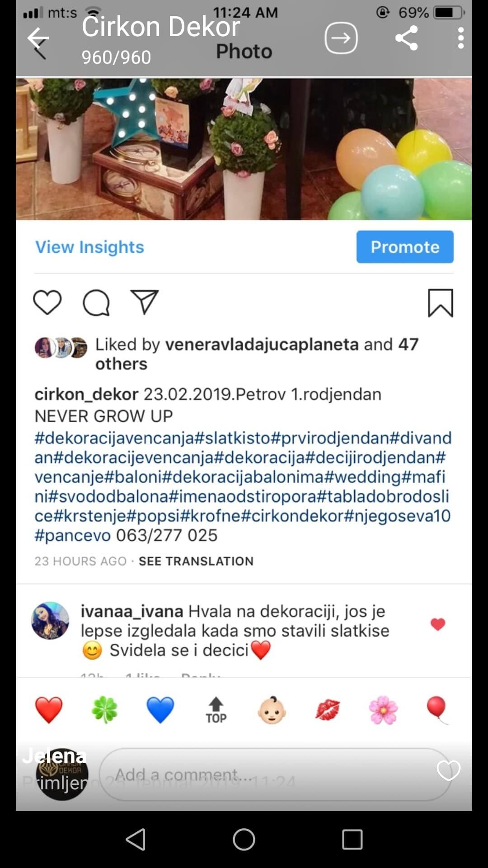488x868 pixels.
Task: Insert the four-leaf clover emoji
Action: (104, 710)
